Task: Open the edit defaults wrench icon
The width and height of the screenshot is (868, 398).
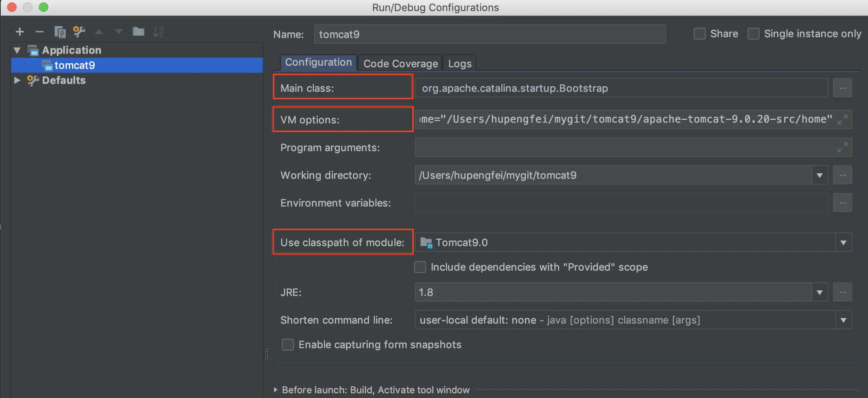Action: pos(79,32)
